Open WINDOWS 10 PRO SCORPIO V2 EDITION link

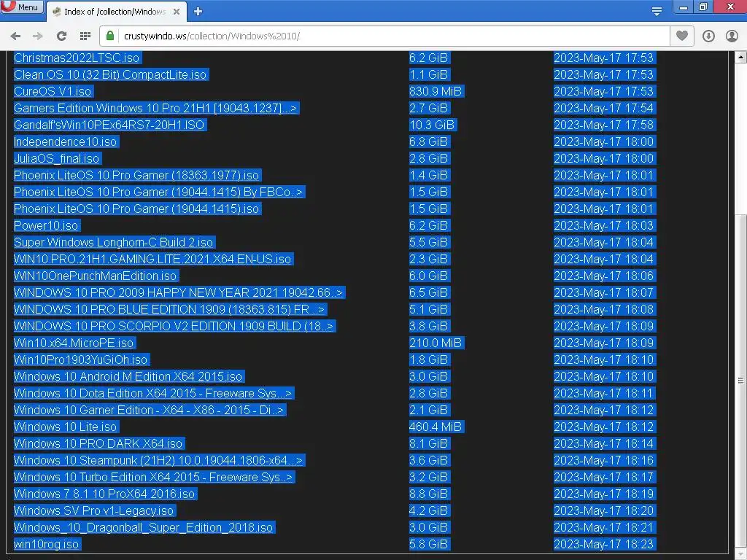click(x=174, y=326)
